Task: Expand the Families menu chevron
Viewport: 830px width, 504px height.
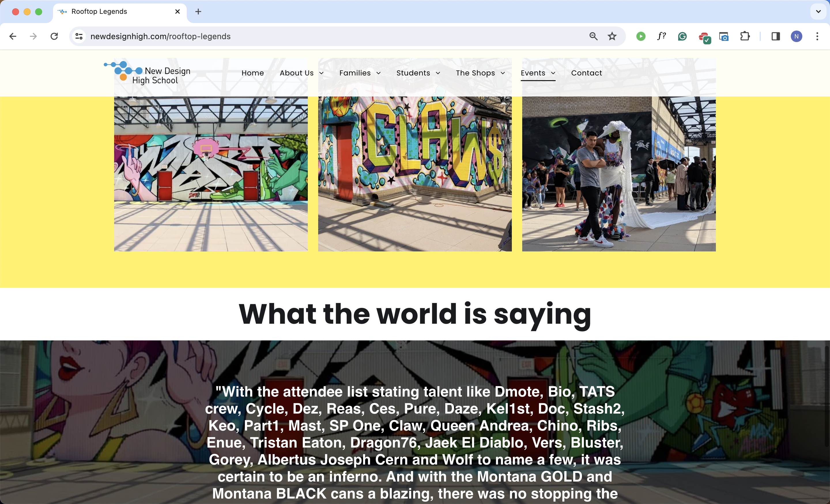Action: [x=378, y=73]
